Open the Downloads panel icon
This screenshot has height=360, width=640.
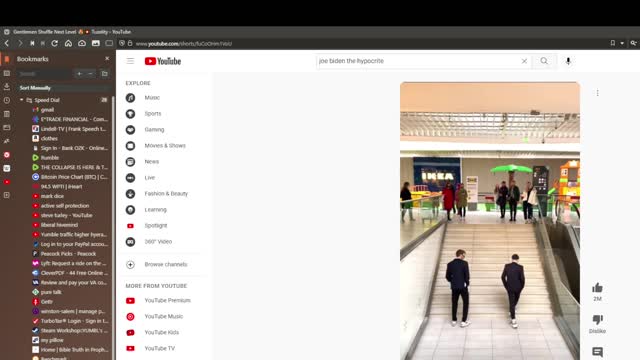coord(7,87)
